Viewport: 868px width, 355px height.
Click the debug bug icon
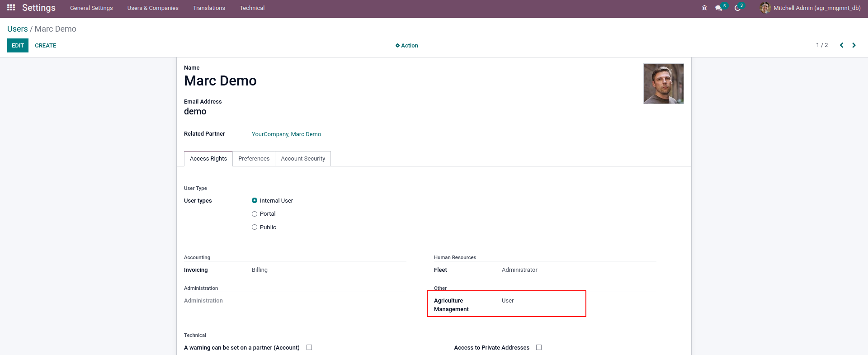tap(704, 8)
